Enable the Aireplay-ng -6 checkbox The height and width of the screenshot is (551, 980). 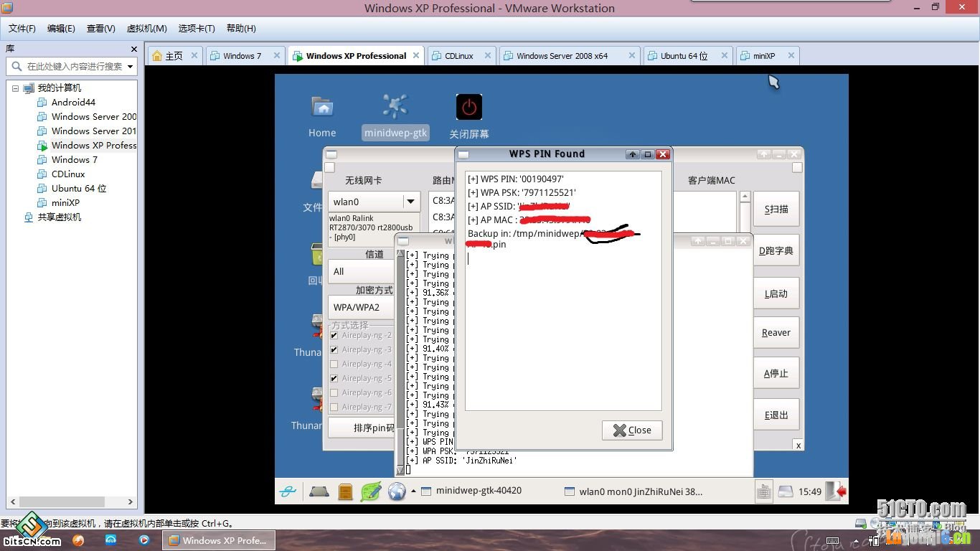[x=334, y=392]
